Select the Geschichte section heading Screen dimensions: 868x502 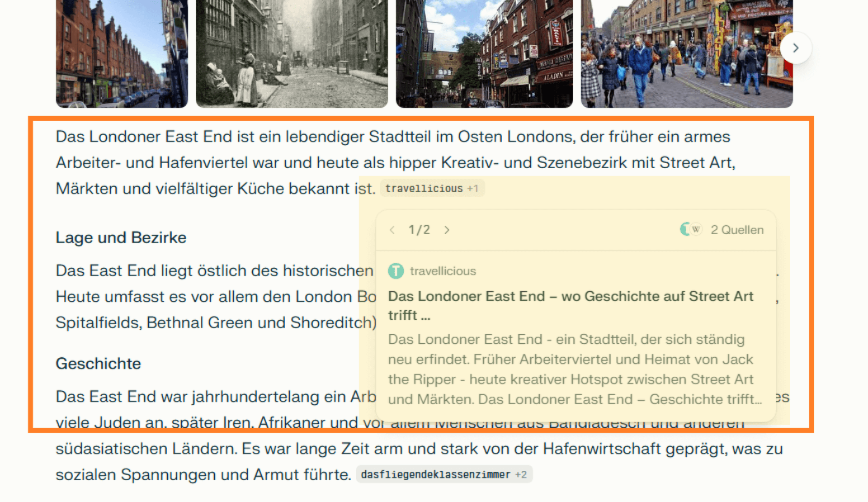[98, 363]
